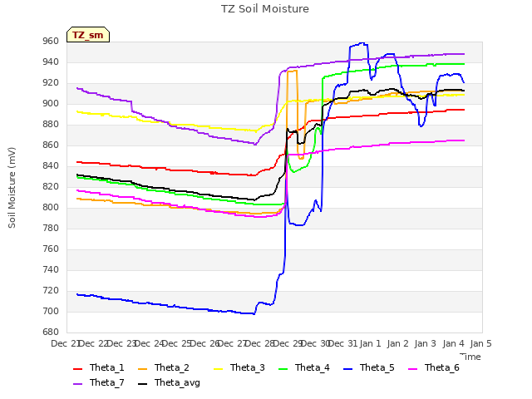Click the red Theta_1 legend swatch
Viewport: 532px width, 399px height.
77,369
